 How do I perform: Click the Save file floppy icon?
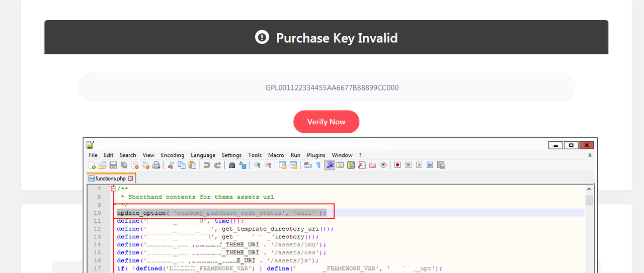(x=113, y=165)
